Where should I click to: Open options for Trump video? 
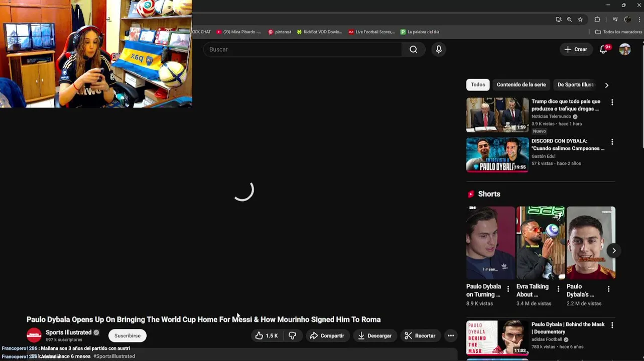[x=612, y=102]
